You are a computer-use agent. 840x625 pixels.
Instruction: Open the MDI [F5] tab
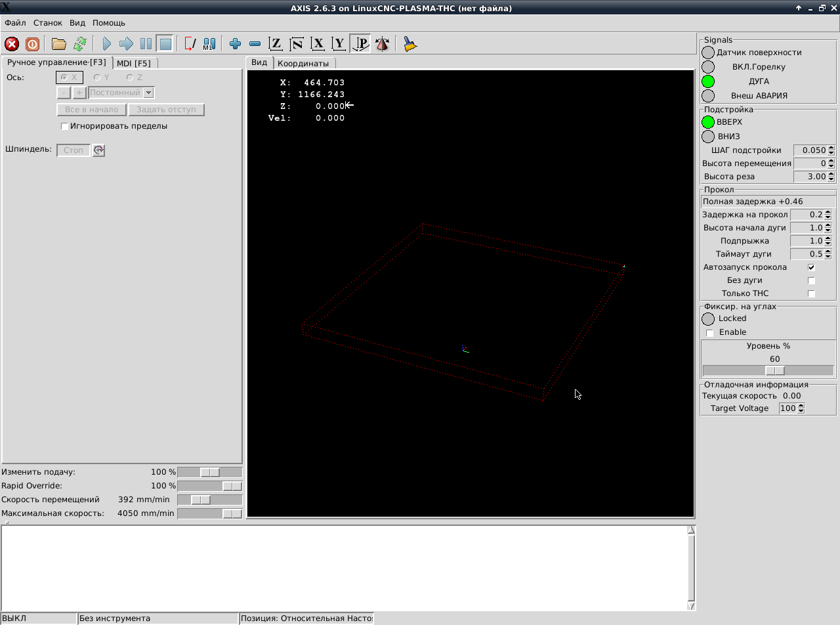[x=134, y=63]
